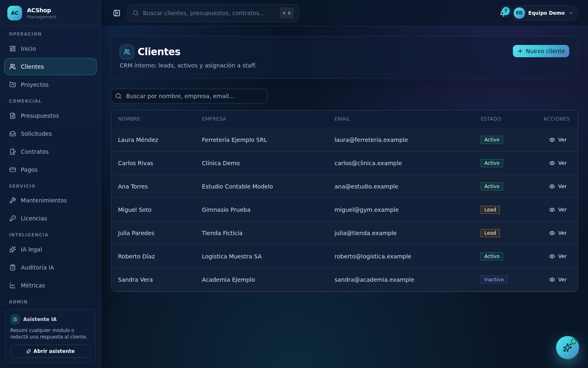This screenshot has height=368, width=588.
Task: Click Nuevo cliente button
Action: pyautogui.click(x=541, y=51)
